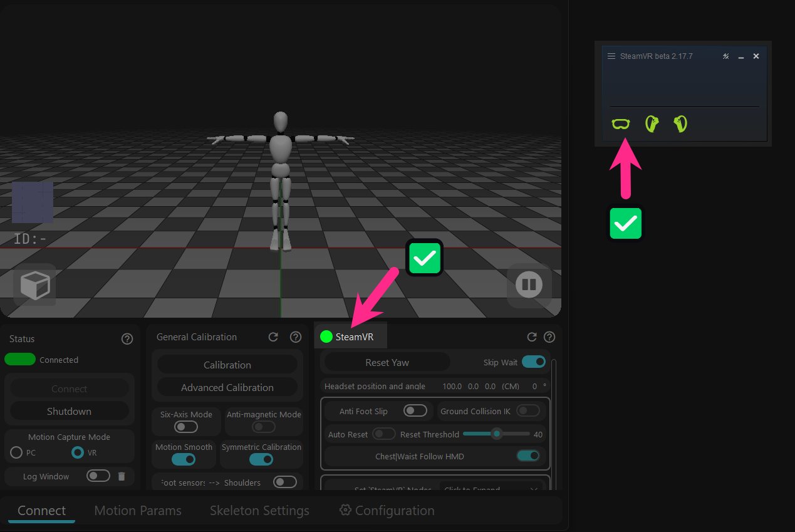Click the SteamVR window compact-size icon

click(x=726, y=56)
